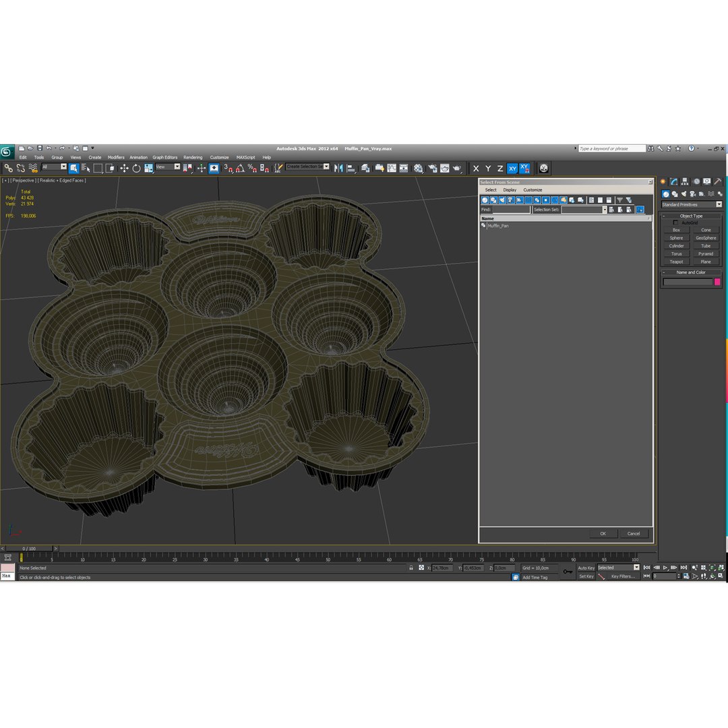Select Muffin_Pan in the scene list
The image size is (728, 728).
(497, 226)
